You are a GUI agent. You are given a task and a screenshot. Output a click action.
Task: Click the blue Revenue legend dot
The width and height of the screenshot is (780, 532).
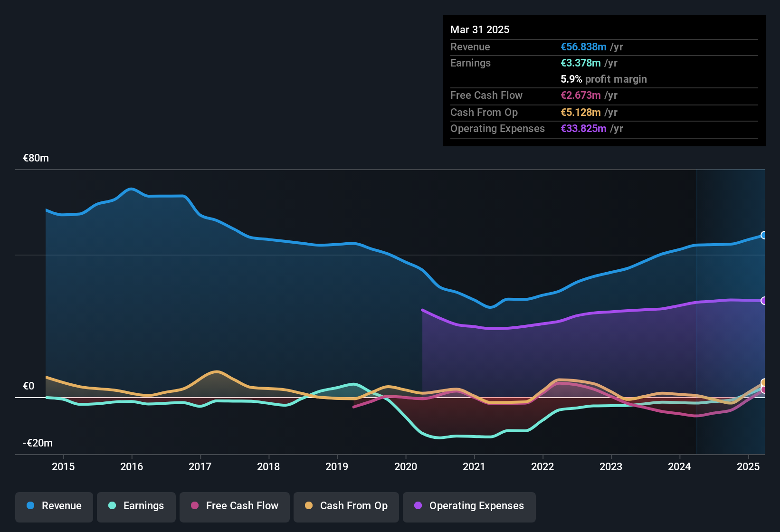coord(30,505)
